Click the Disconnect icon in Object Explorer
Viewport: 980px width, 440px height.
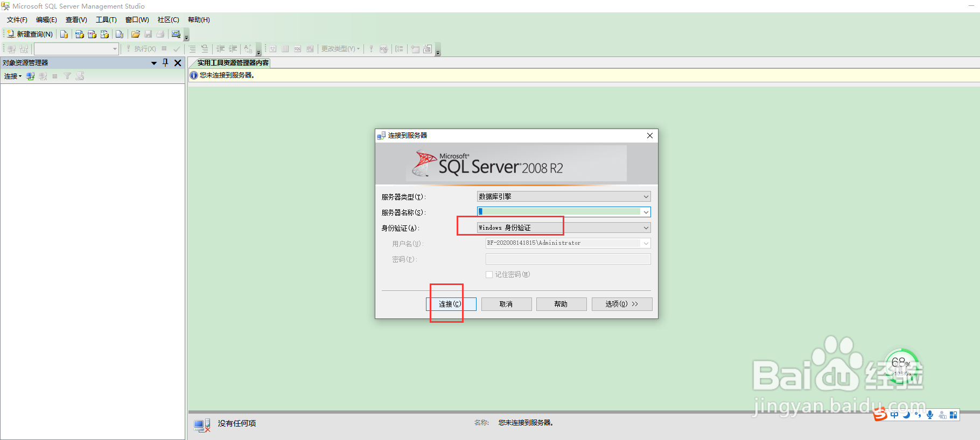click(43, 76)
